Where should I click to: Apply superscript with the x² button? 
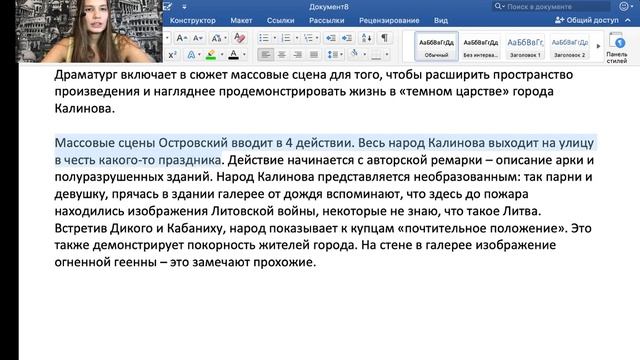pyautogui.click(x=172, y=54)
